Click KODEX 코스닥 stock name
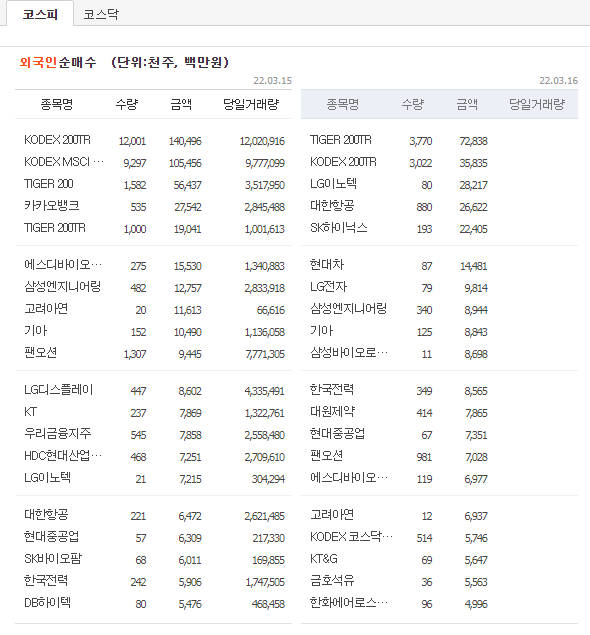 pos(351,537)
